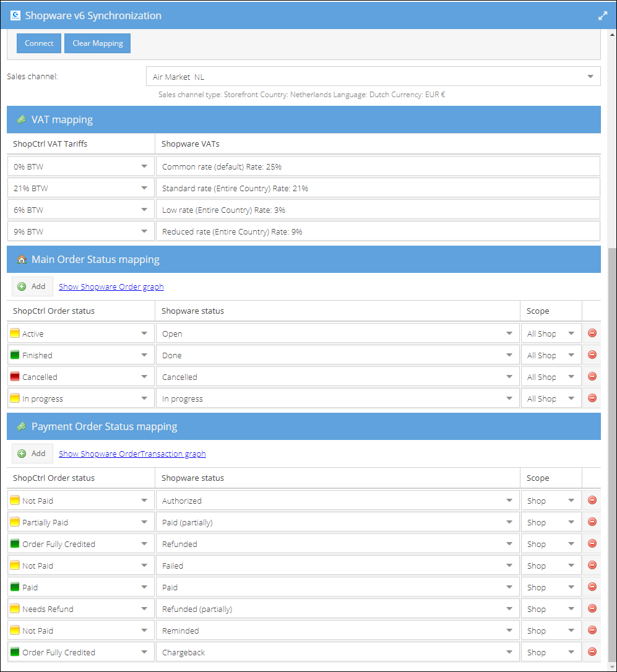Screen dimensions: 617x672
Task: Remove the Authorized payment mapping row
Action: tap(592, 500)
